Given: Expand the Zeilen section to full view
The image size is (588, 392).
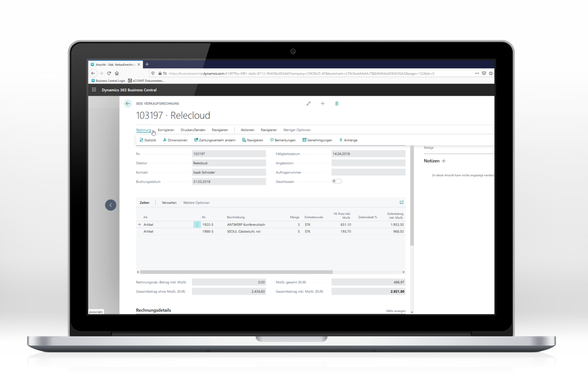Looking at the screenshot, I should coord(401,203).
